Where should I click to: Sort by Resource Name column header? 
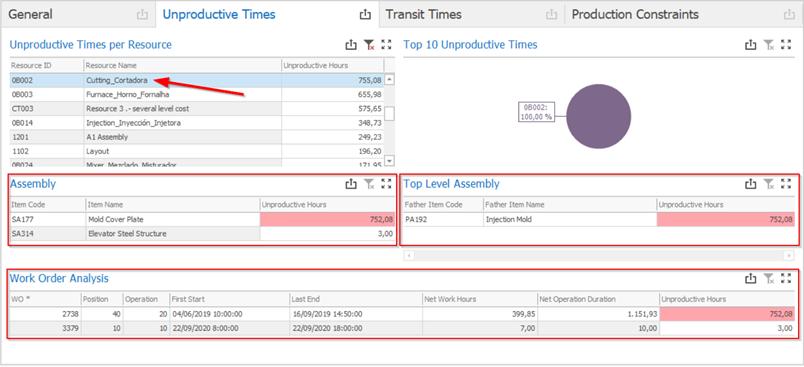point(183,66)
